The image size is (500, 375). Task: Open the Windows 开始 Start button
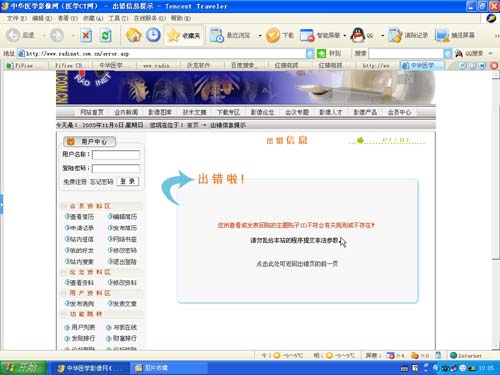23,368
